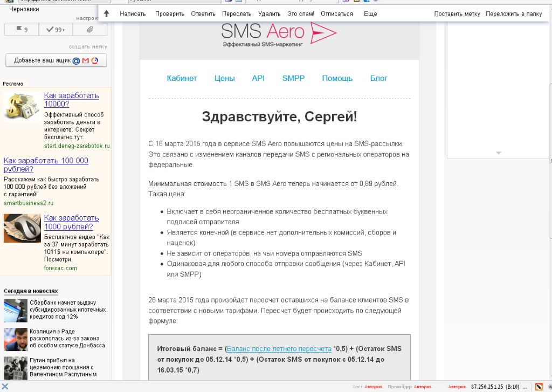Screen dimensions: 552x392
Task: Click the 'Добавьте ваш ящик' button
Action: pyautogui.click(x=56, y=60)
